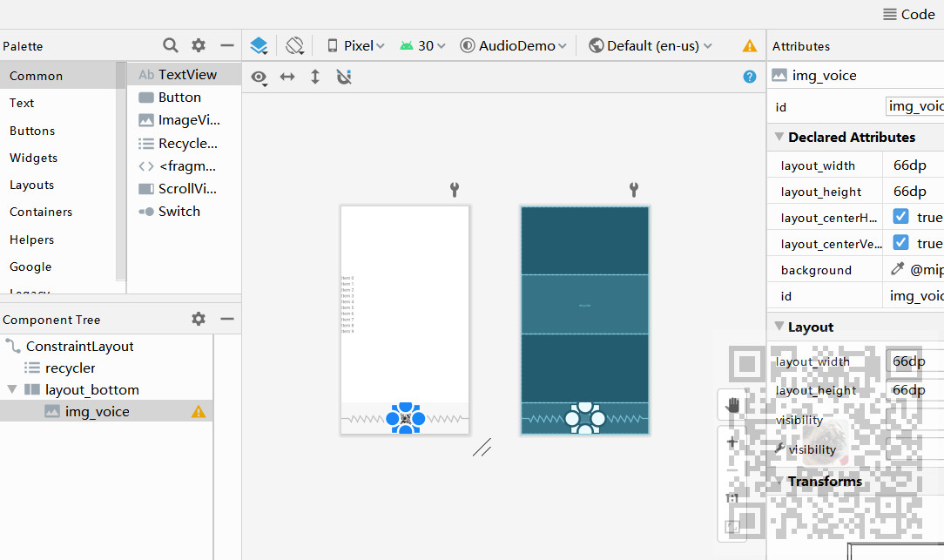The height and width of the screenshot is (560, 944).
Task: Switch to Code view
Action: [x=909, y=15]
